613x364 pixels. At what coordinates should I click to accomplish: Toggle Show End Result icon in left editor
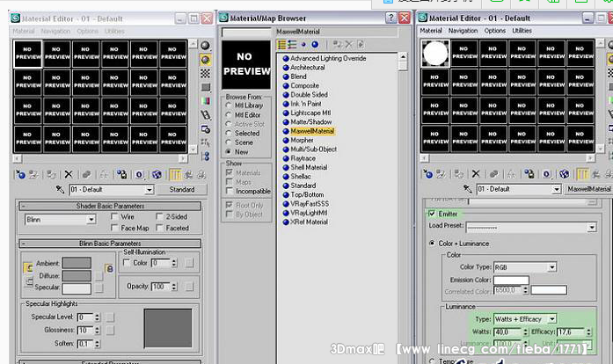(175, 174)
